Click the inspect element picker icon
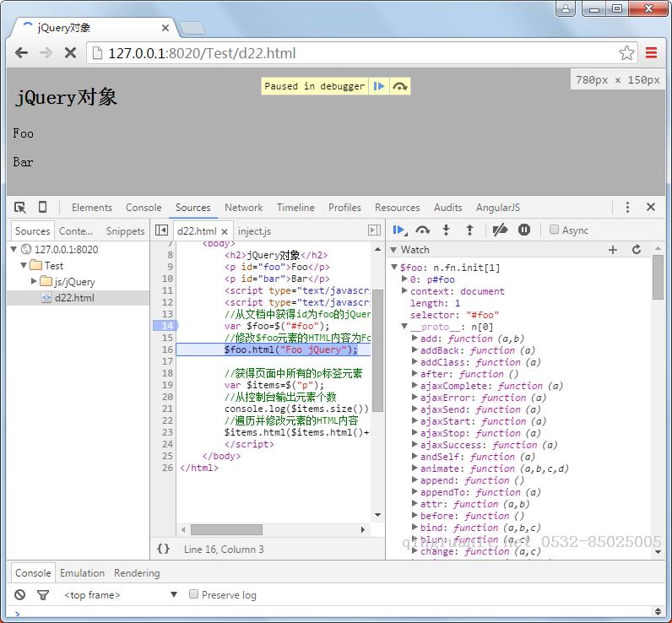Image resolution: width=672 pixels, height=623 pixels. pyautogui.click(x=20, y=208)
